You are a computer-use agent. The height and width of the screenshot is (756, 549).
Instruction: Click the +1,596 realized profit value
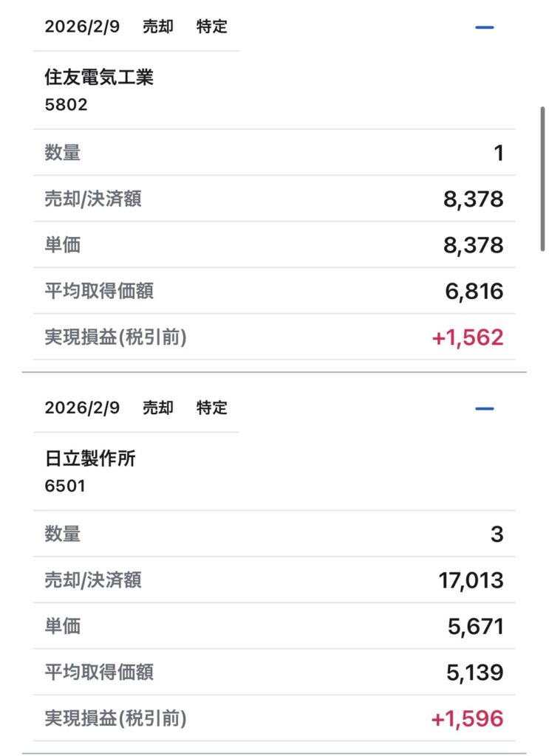(467, 718)
